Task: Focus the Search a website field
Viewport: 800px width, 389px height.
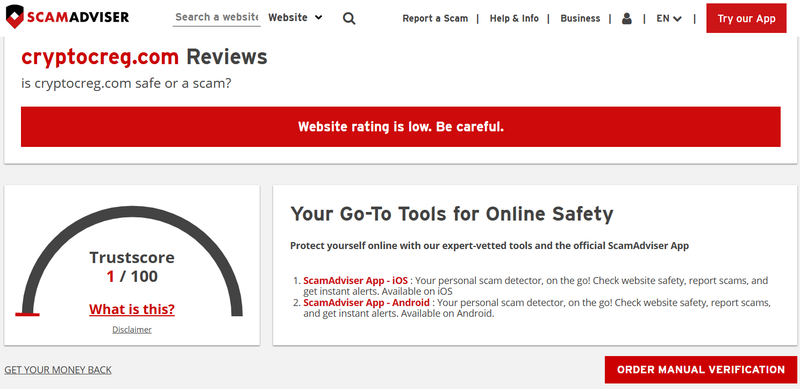Action: pyautogui.click(x=216, y=17)
